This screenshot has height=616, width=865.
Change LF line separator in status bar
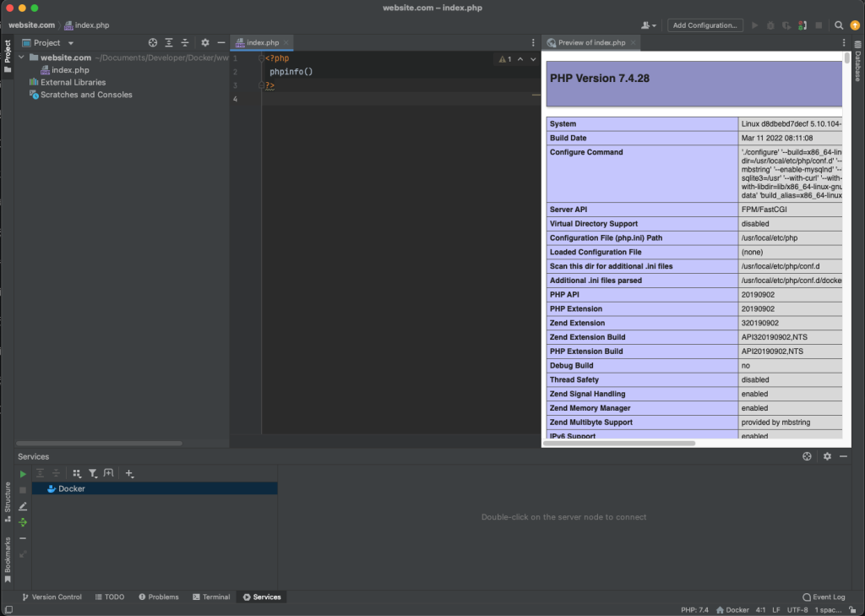[776, 610]
